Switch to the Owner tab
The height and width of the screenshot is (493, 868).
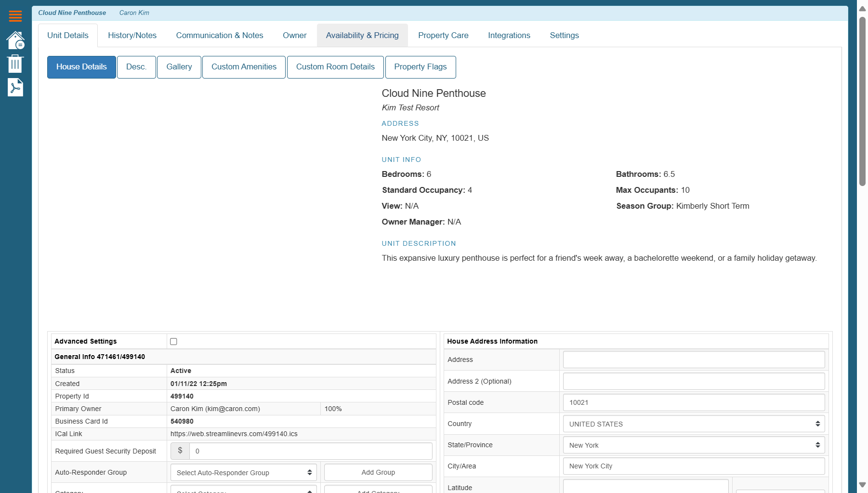[x=294, y=35]
